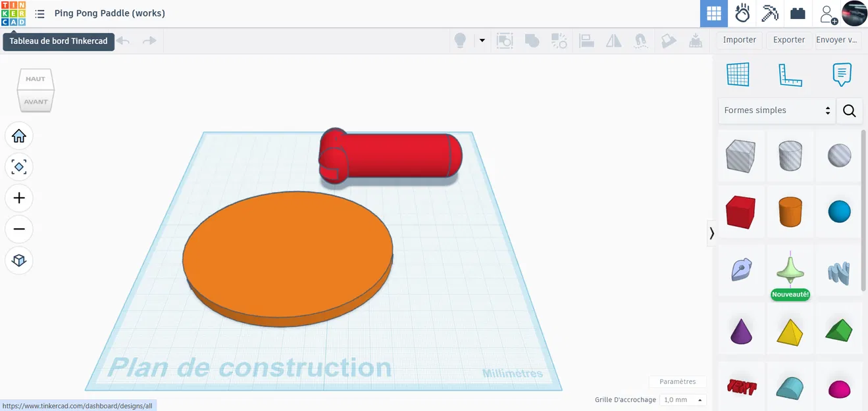Undo the last action with the left arrow
The image size is (868, 411).
click(123, 41)
